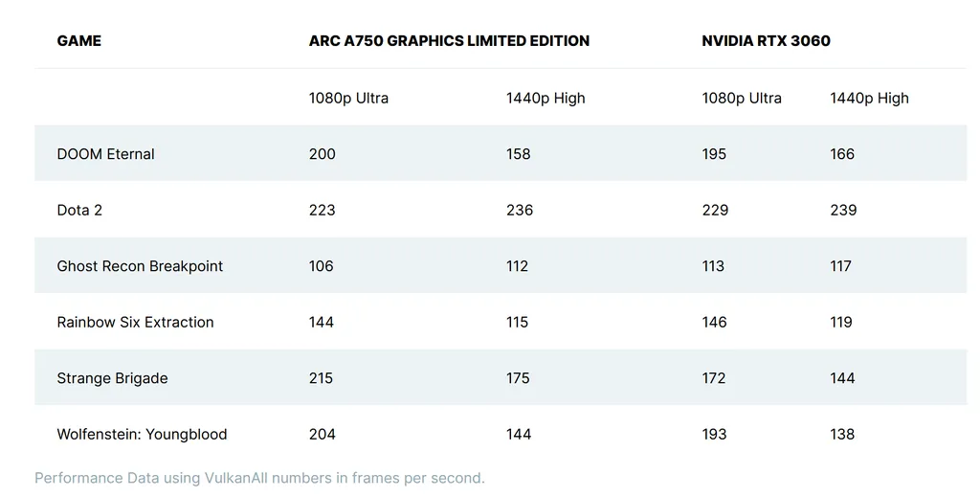The height and width of the screenshot is (497, 980).
Task: Select the Rainbow Six Extraction label
Action: pos(135,323)
